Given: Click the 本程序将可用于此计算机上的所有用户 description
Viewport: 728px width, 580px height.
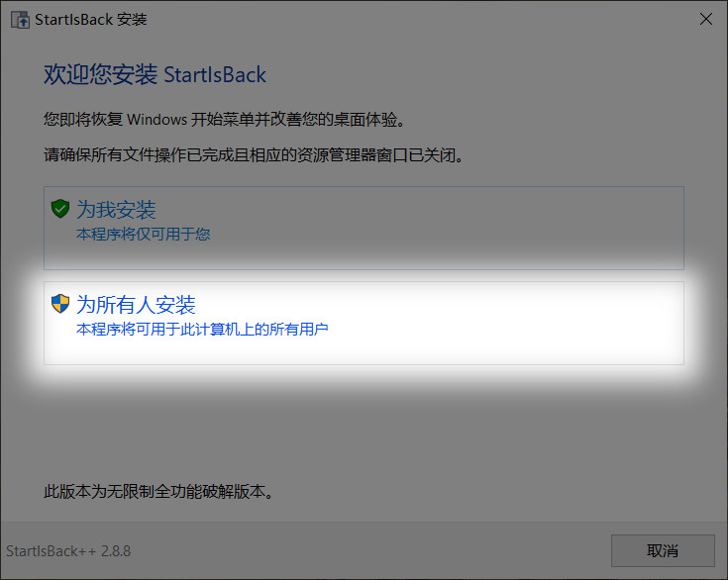Looking at the screenshot, I should tap(202, 330).
